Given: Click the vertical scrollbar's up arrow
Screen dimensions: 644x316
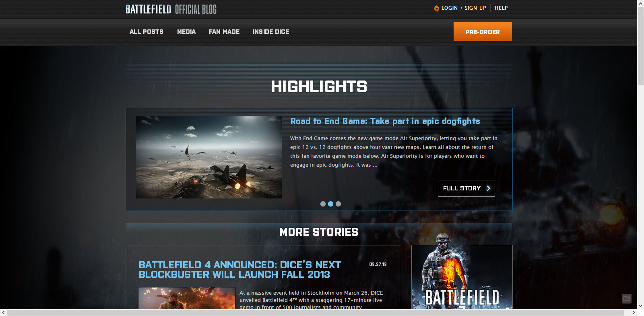Looking at the screenshot, I should (640, 3).
